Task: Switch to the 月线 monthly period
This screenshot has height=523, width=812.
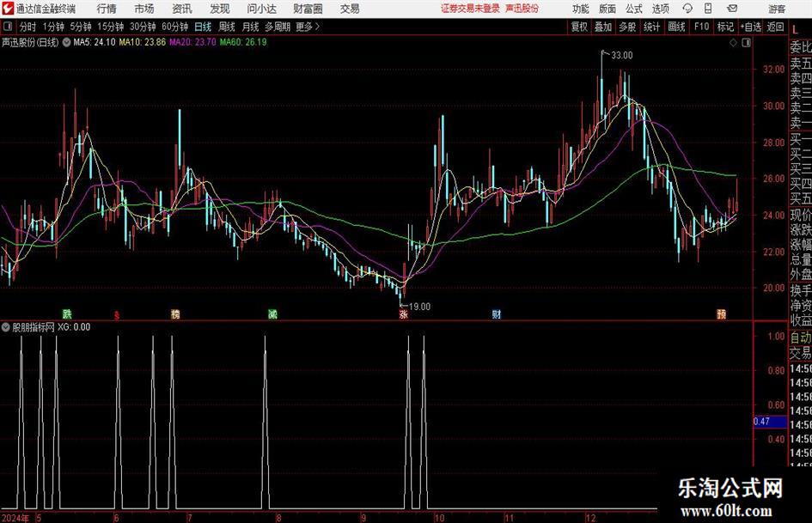Action: (x=251, y=27)
